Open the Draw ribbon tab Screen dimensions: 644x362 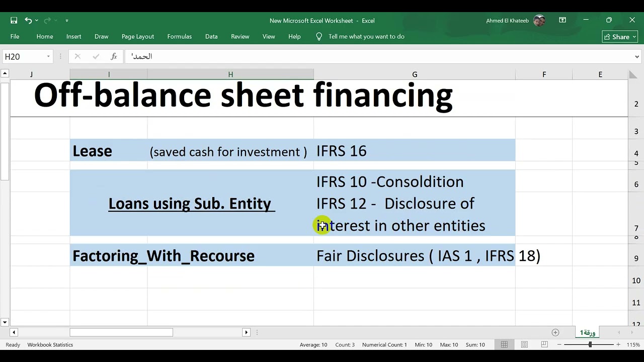(101, 36)
